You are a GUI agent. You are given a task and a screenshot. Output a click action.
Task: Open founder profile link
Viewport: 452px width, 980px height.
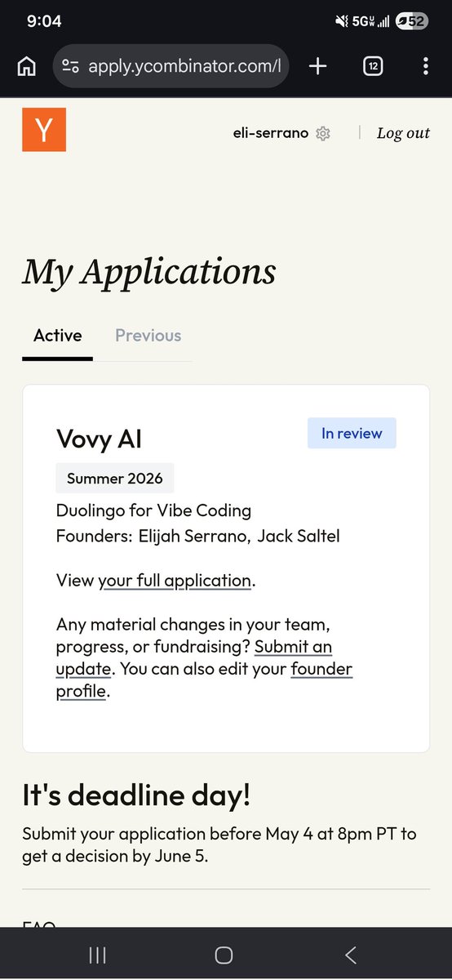click(x=204, y=680)
